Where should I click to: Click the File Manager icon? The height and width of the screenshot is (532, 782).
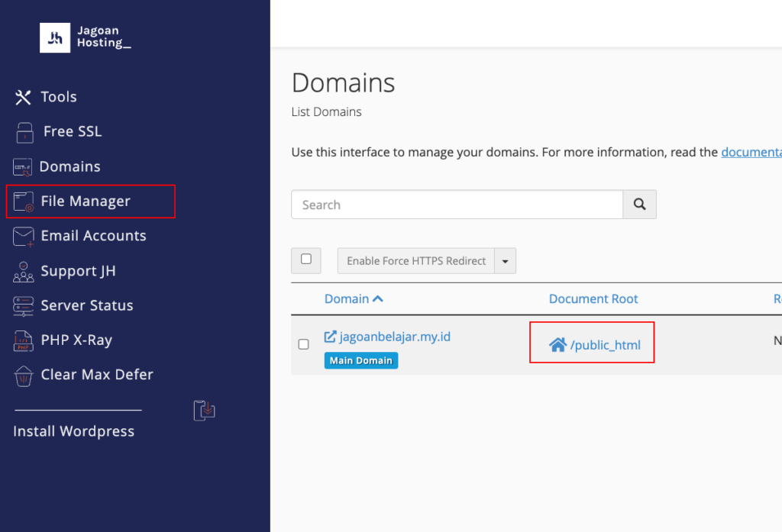[24, 202]
